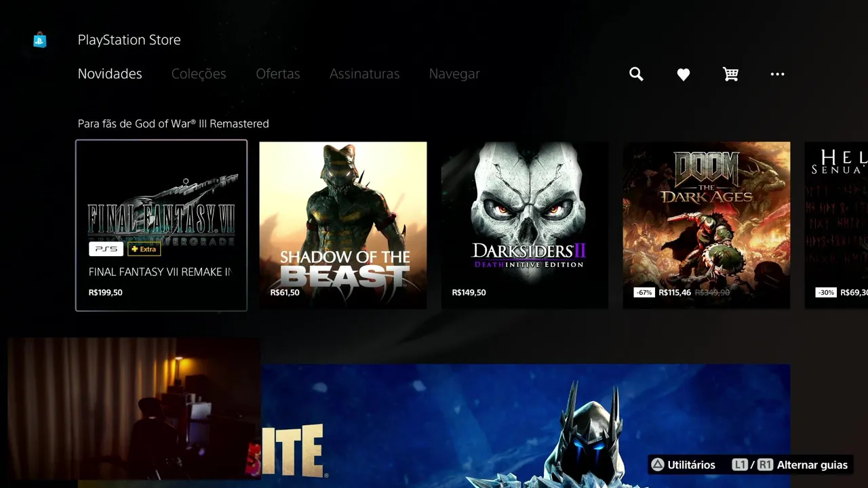Viewport: 868px width, 488px height.
Task: Click the -30% discount badge
Action: 825,293
